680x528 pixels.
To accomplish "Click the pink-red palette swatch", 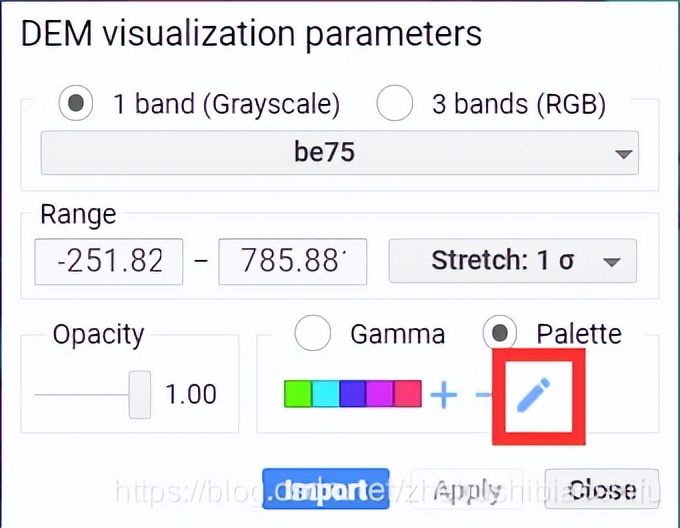I will 407,394.
